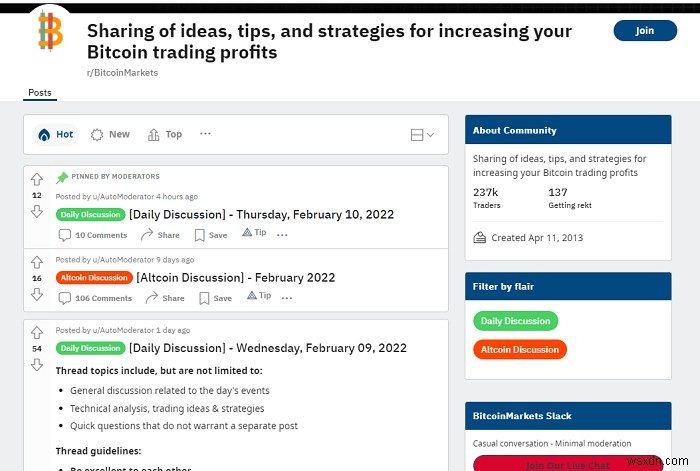Sort posts by Hot

tap(56, 134)
